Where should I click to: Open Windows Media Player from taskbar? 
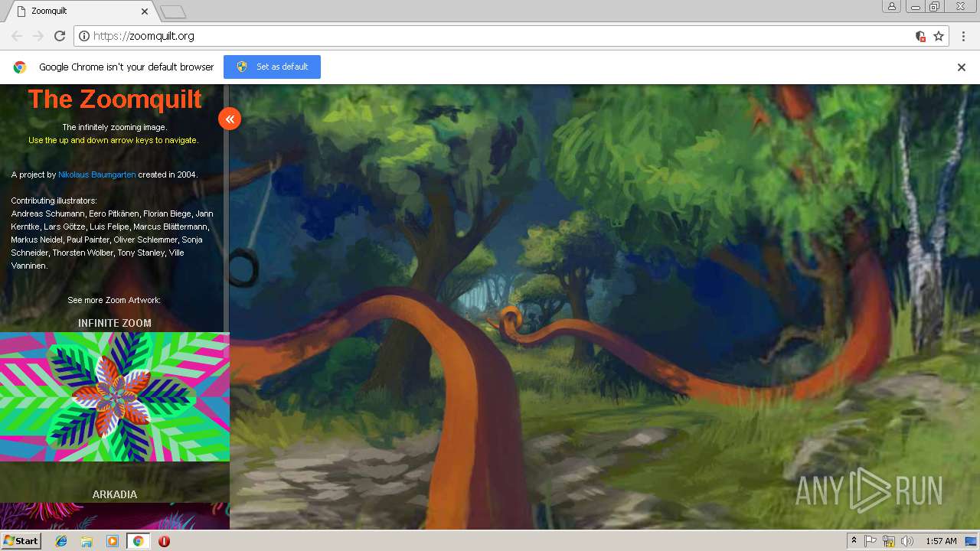tap(113, 541)
